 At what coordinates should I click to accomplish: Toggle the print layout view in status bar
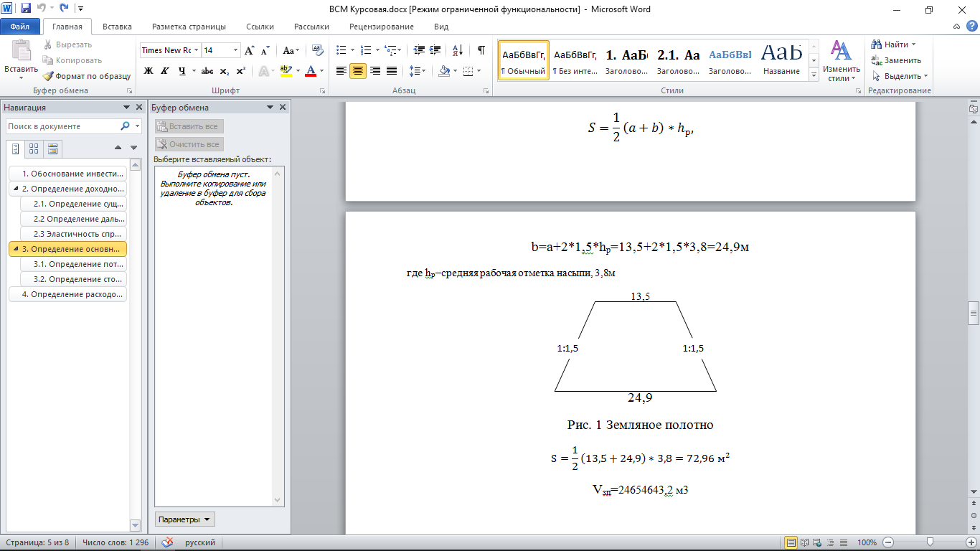[x=791, y=542]
